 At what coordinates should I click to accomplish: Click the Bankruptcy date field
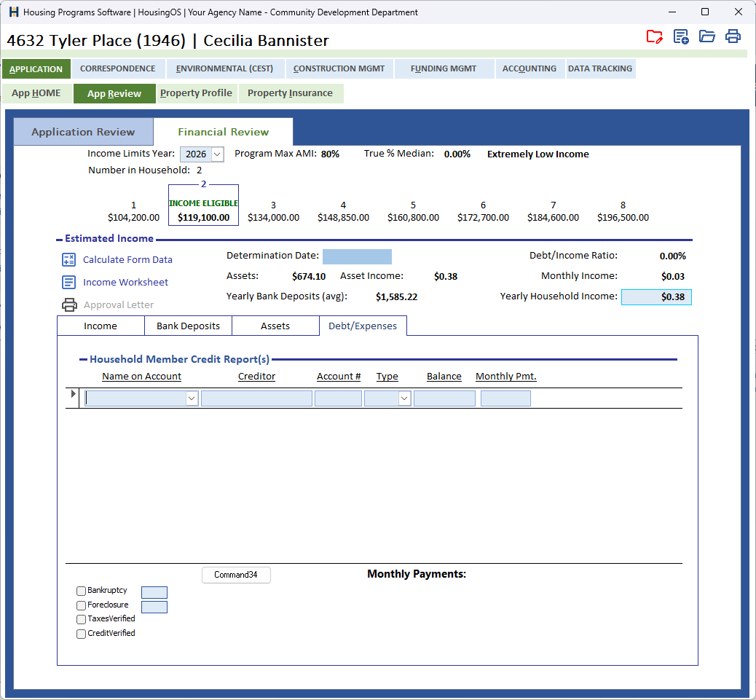click(x=154, y=592)
